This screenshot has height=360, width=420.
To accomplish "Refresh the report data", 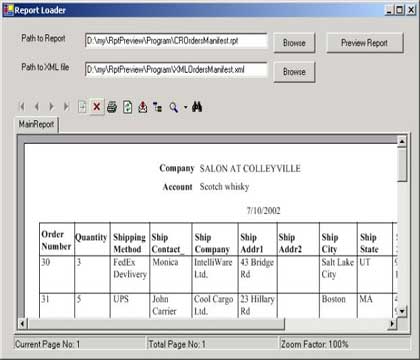I will coord(127,107).
